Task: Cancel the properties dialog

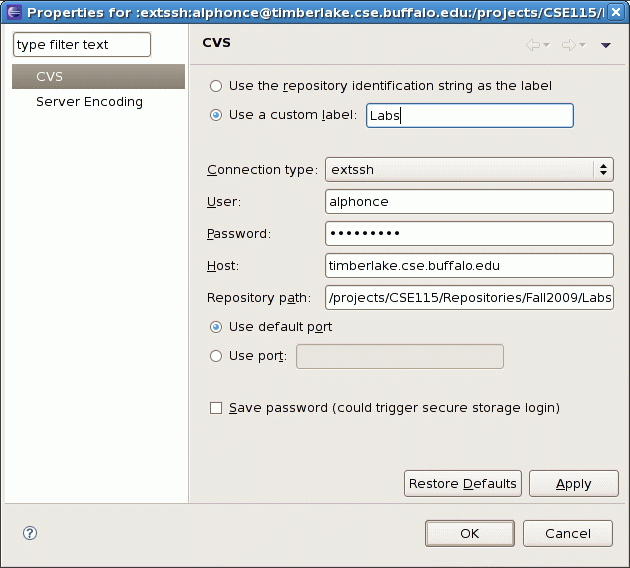Action: (x=567, y=534)
